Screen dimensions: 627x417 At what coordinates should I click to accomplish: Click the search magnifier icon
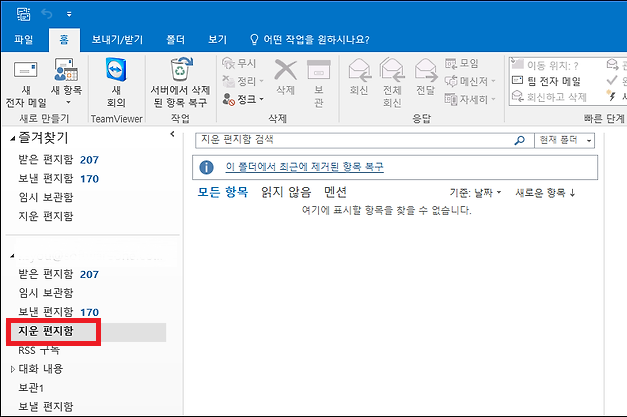518,141
